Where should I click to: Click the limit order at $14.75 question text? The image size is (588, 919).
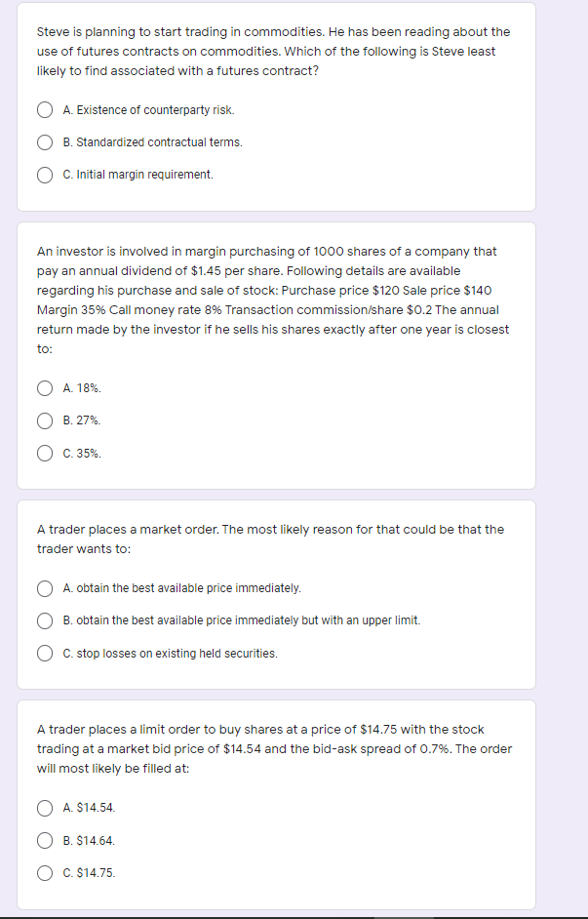point(273,748)
